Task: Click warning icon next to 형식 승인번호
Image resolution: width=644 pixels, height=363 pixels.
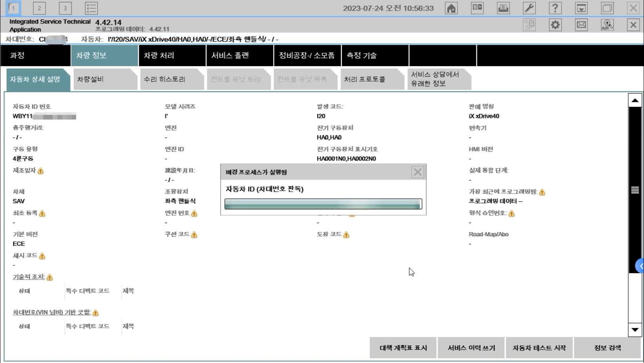Action: pyautogui.click(x=511, y=214)
